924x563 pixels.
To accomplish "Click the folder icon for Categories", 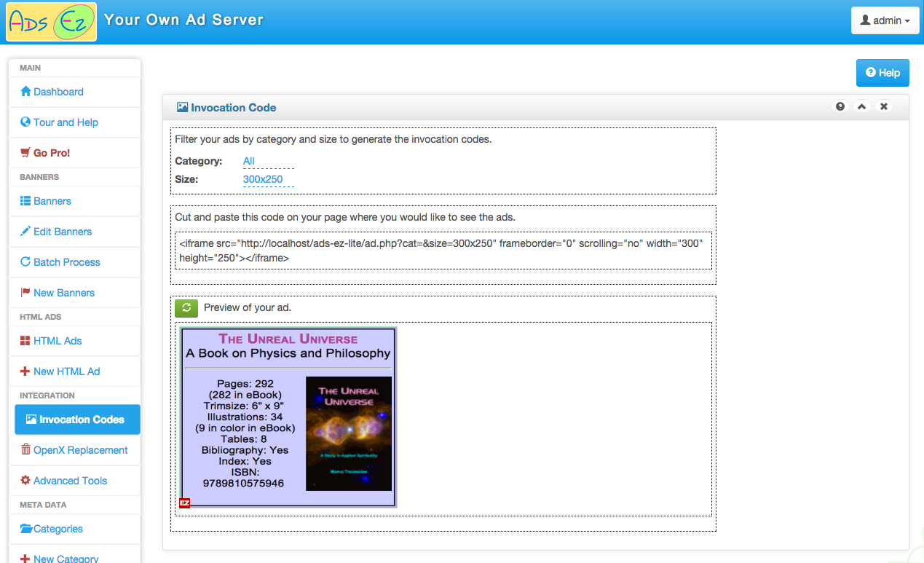I will pyautogui.click(x=26, y=529).
